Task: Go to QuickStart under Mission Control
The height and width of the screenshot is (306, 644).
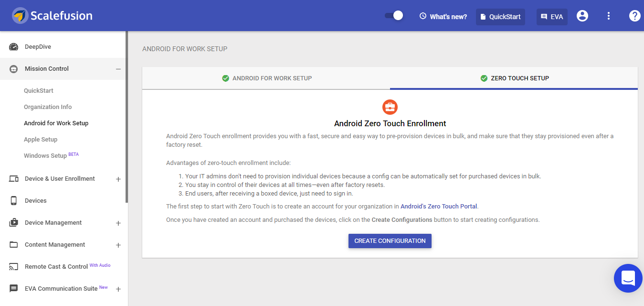Action: (39, 91)
